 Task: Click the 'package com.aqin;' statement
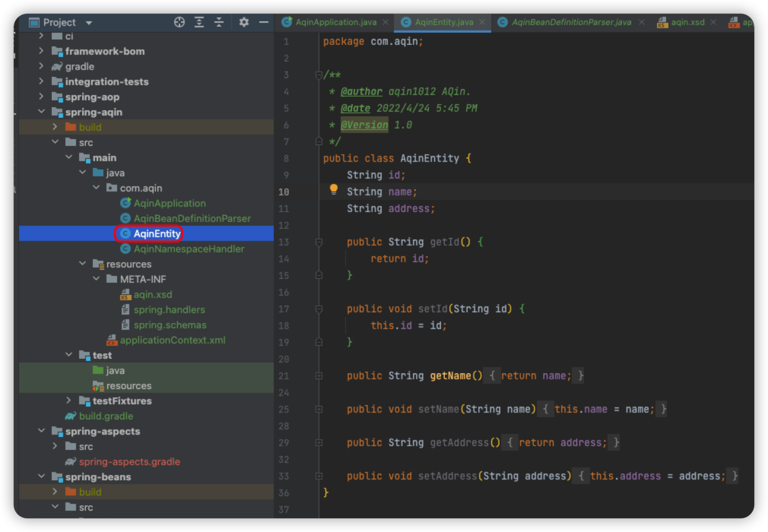tap(373, 42)
